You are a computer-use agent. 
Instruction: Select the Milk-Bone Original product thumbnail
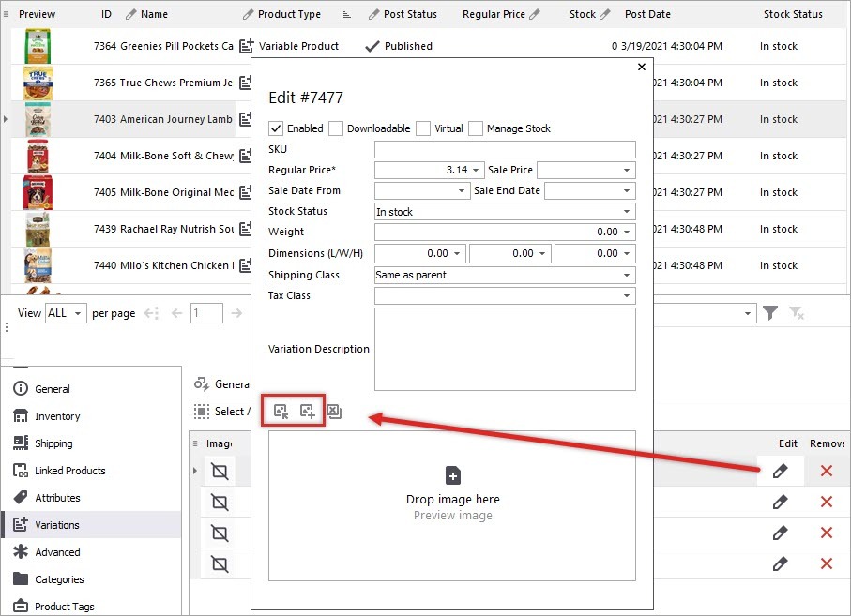pyautogui.click(x=38, y=192)
